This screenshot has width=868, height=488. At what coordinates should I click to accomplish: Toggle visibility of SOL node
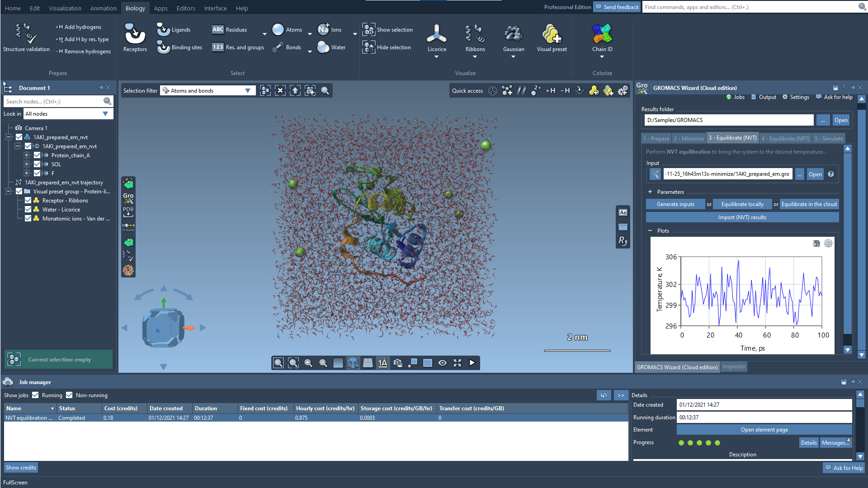(x=37, y=164)
